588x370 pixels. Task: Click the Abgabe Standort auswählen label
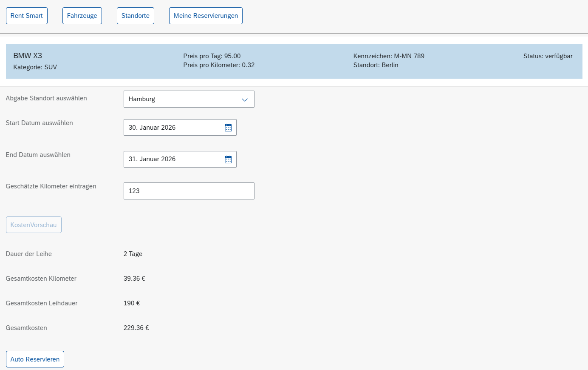46,98
